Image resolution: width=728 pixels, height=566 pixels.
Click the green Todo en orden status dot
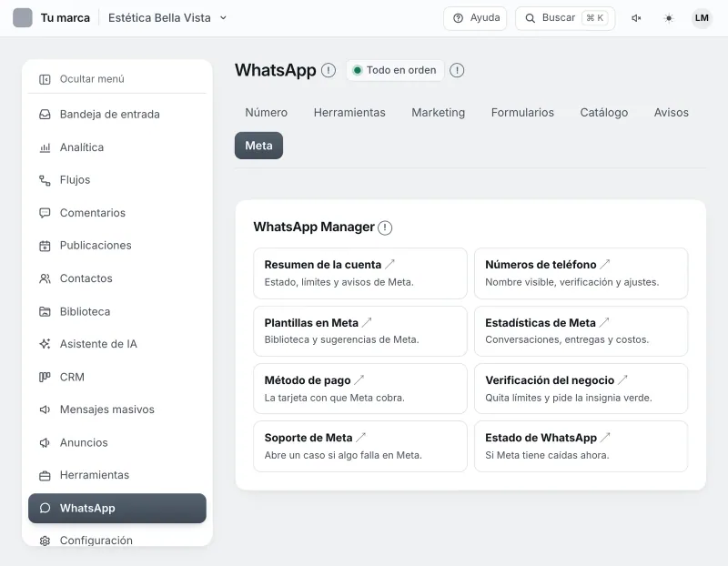357,70
